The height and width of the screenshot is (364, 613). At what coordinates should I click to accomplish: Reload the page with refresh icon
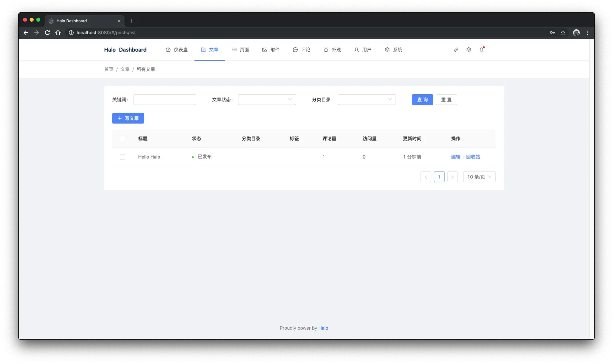[47, 33]
